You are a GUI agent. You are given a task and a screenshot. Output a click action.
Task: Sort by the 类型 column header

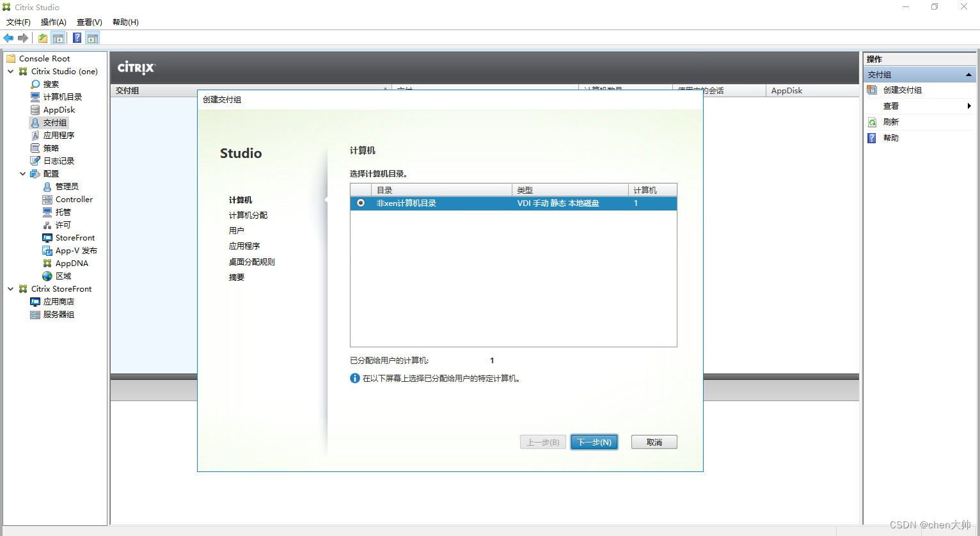(x=570, y=190)
